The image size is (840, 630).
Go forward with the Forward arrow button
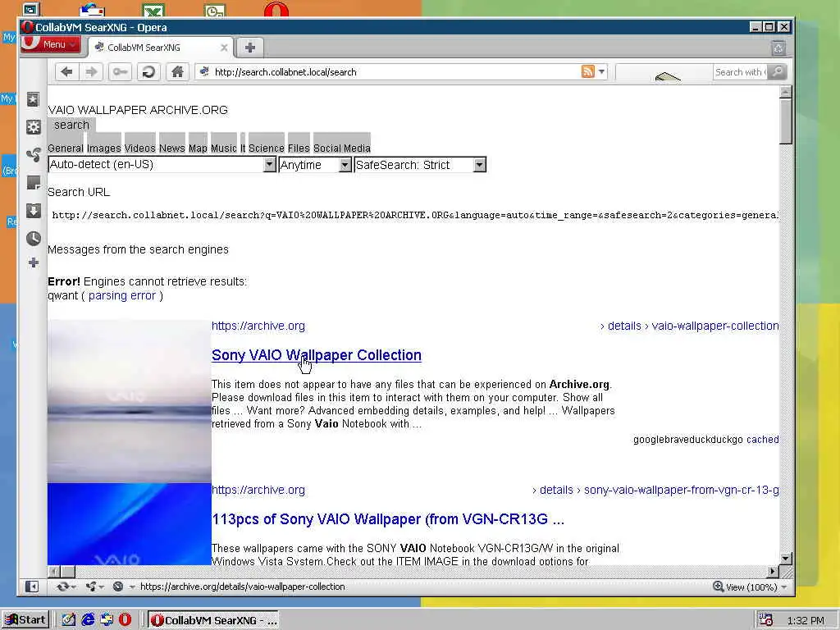[x=92, y=72]
